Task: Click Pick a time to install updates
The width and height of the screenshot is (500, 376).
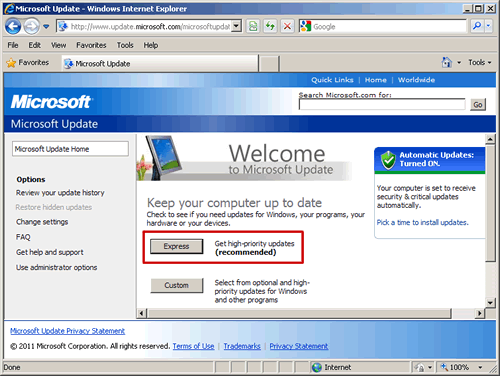Action: pos(422,223)
